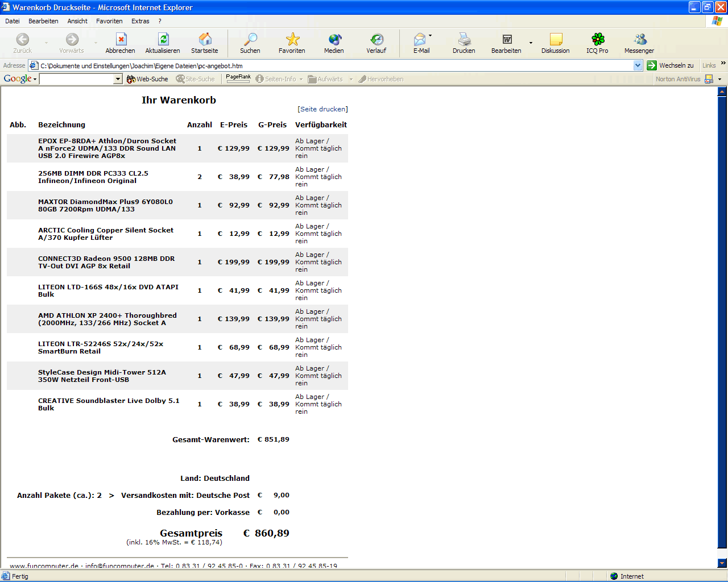
Task: Click the Links toolbar label
Action: point(709,65)
